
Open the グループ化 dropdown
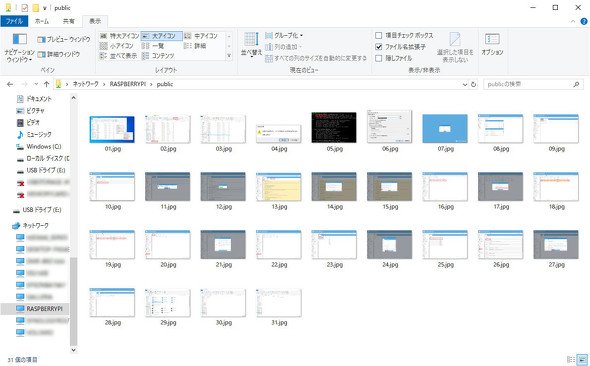pos(284,36)
